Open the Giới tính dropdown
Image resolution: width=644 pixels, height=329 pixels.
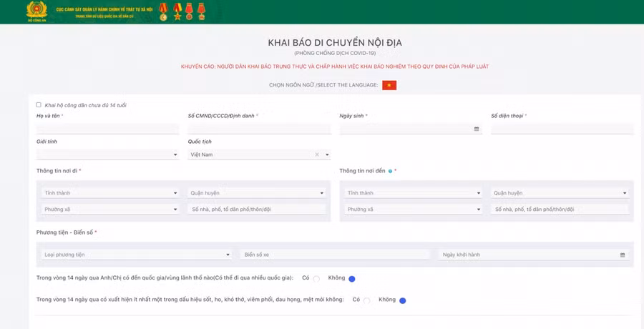[x=107, y=155]
